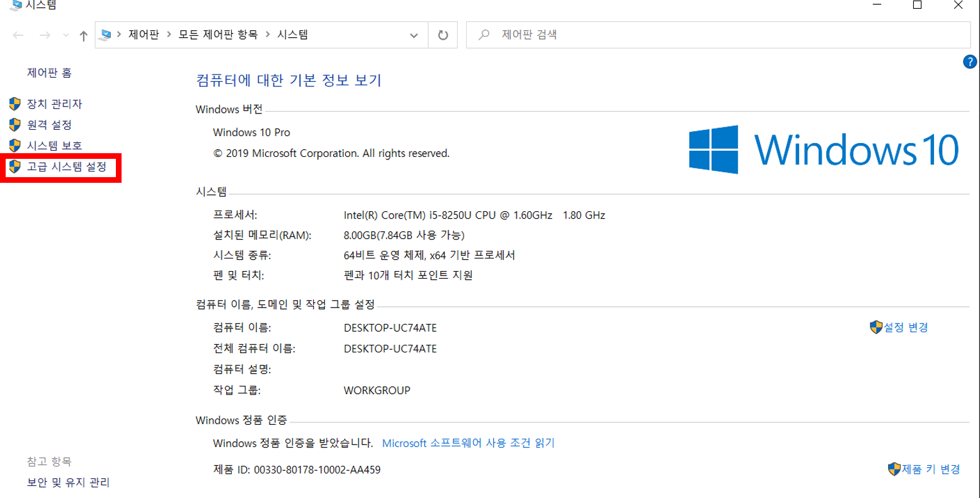Click the 컴퓨터에 대한 기본 정보 보기 heading

(x=289, y=81)
